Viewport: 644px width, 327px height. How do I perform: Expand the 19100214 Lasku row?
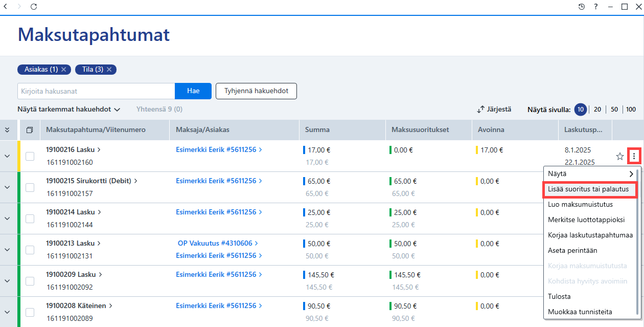click(7, 219)
